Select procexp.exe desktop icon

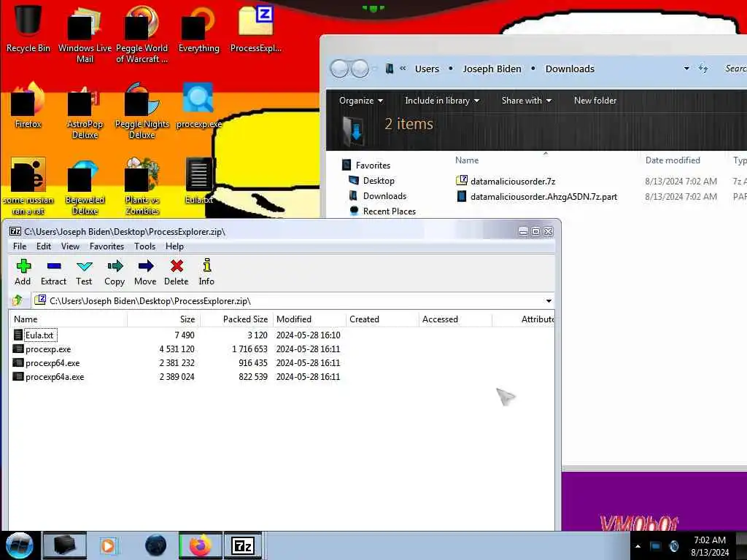click(198, 106)
